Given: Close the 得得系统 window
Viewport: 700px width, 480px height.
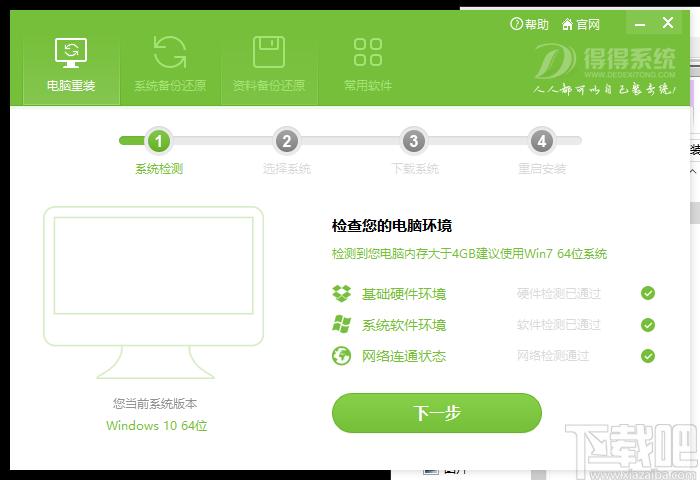Looking at the screenshot, I should [668, 23].
